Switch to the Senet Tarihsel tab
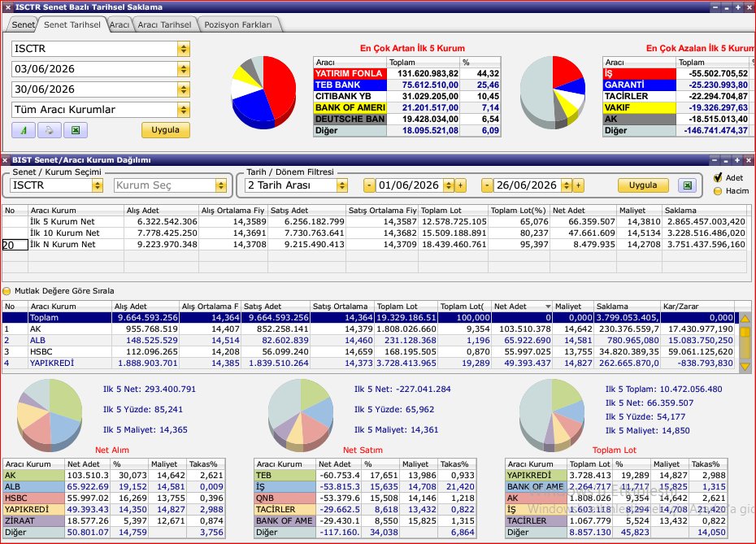The height and width of the screenshot is (544, 756). click(72, 24)
